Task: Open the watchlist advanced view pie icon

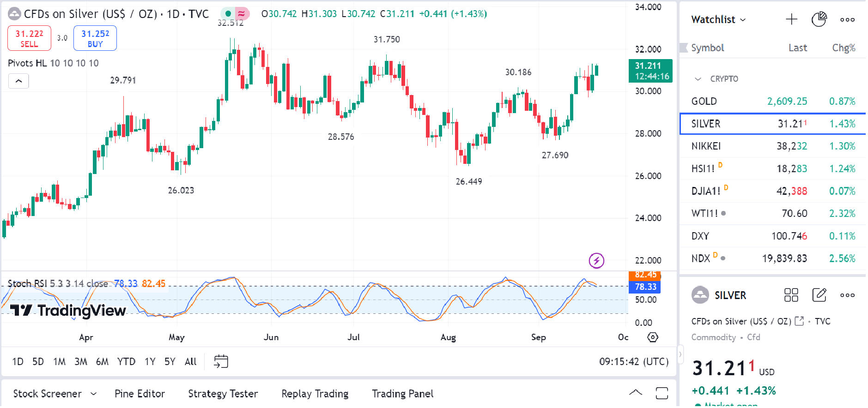Action: (819, 19)
